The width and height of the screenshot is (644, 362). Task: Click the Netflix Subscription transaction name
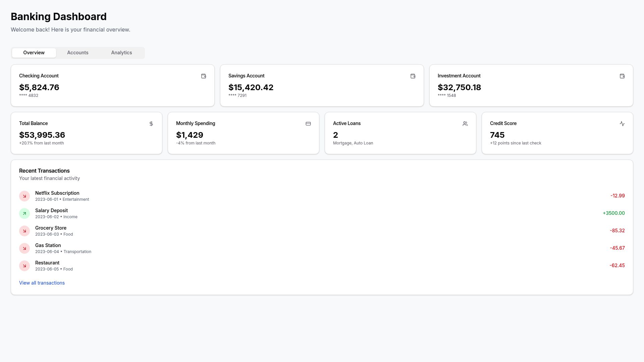57,193
